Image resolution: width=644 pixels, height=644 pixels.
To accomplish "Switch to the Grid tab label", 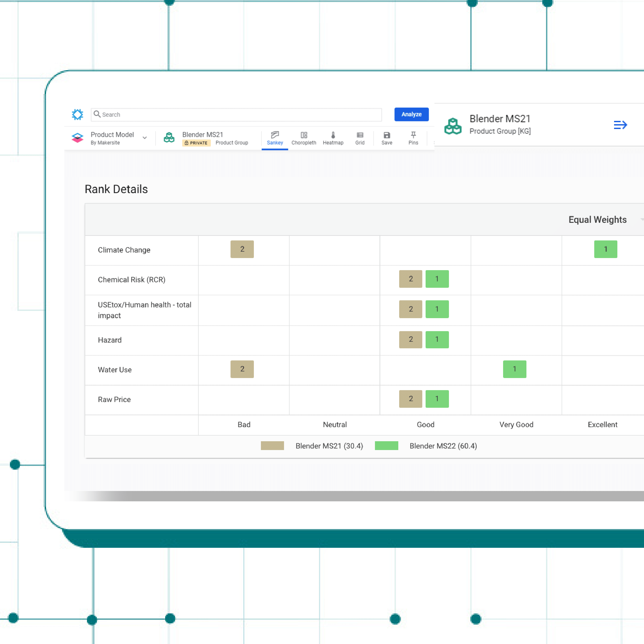I will coord(360,143).
